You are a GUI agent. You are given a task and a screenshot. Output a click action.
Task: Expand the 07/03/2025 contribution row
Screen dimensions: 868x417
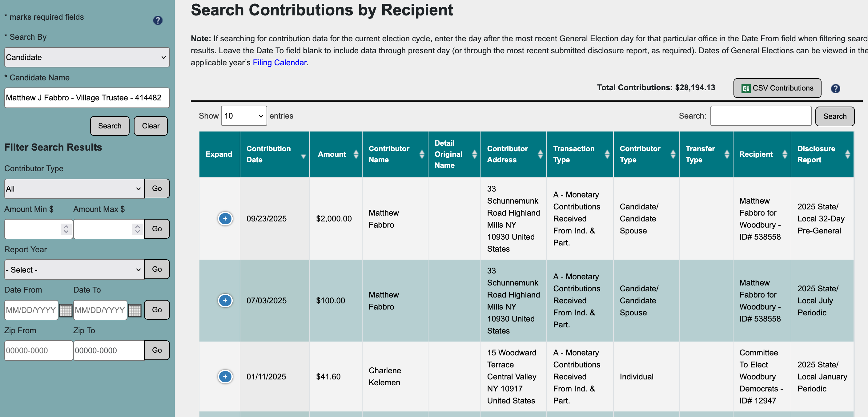pos(225,300)
